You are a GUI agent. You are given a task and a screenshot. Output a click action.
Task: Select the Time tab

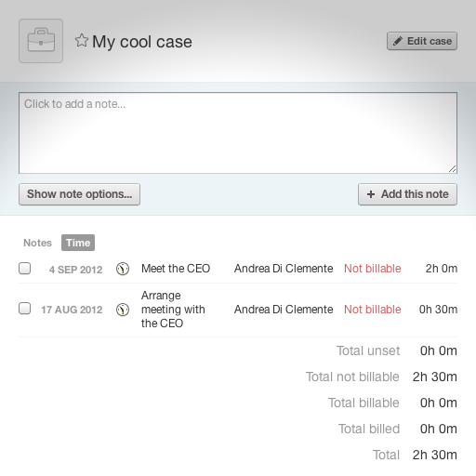[78, 243]
